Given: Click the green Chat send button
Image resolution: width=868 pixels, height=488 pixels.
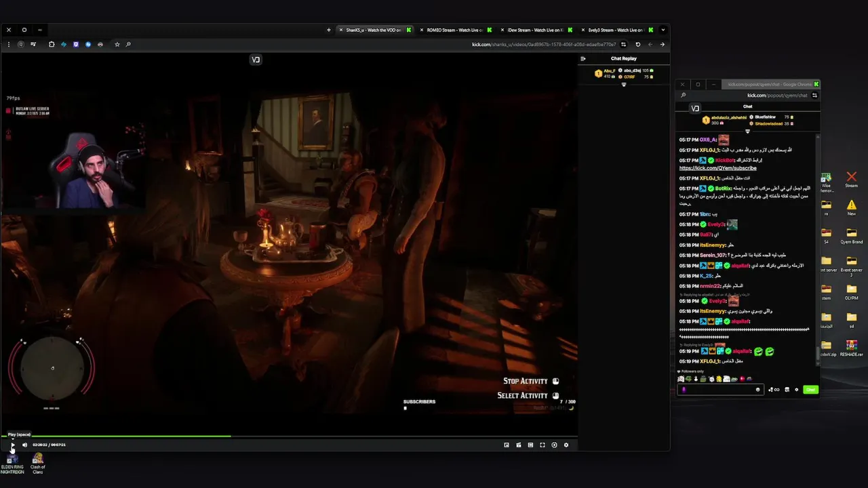Looking at the screenshot, I should pos(810,390).
